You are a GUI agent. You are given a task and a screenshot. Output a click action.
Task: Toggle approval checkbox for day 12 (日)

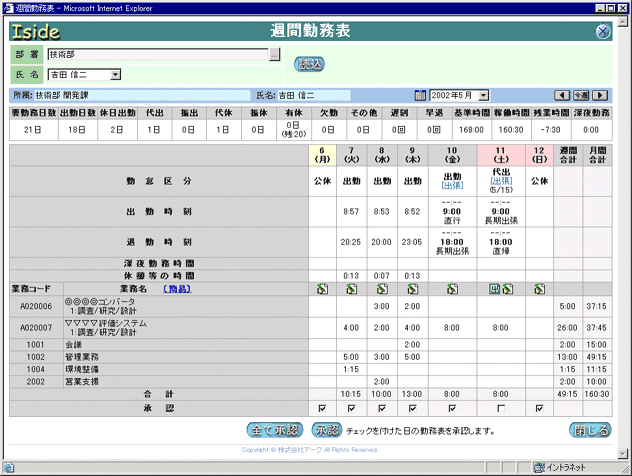(x=539, y=408)
